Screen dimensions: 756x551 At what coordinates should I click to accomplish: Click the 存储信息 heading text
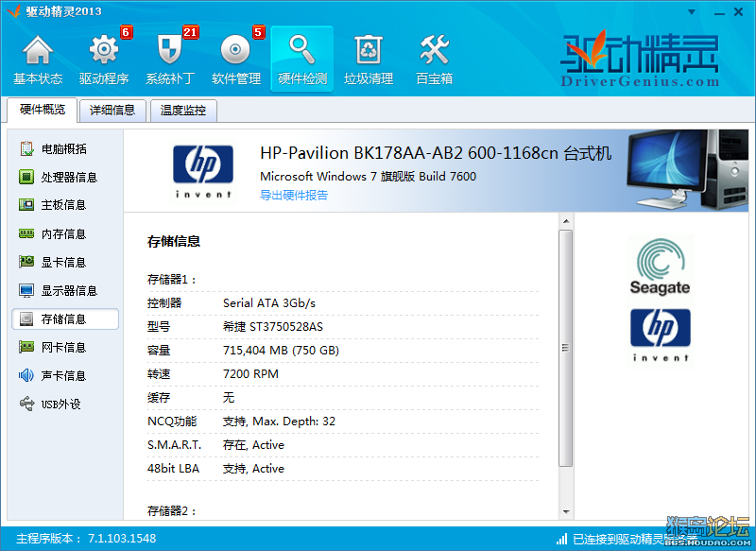174,241
